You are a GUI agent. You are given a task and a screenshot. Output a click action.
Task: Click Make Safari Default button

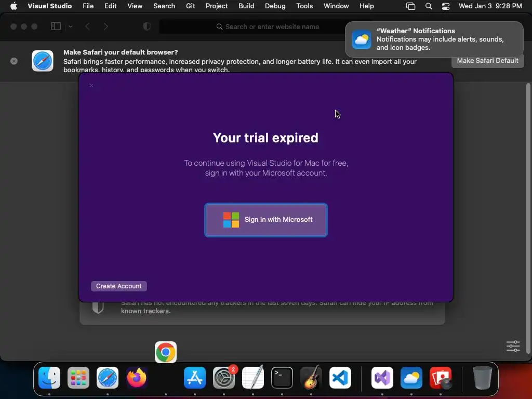coord(487,61)
